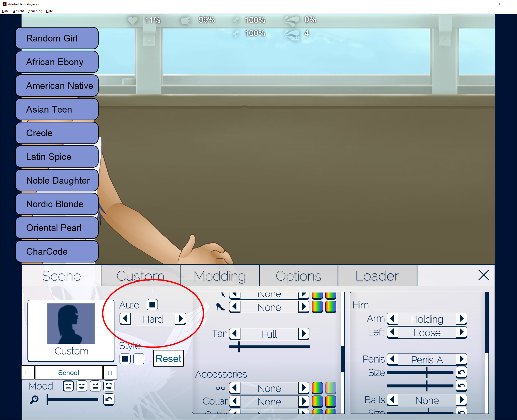Choose the angry mood face icon
The height and width of the screenshot is (420, 517).
tap(95, 386)
